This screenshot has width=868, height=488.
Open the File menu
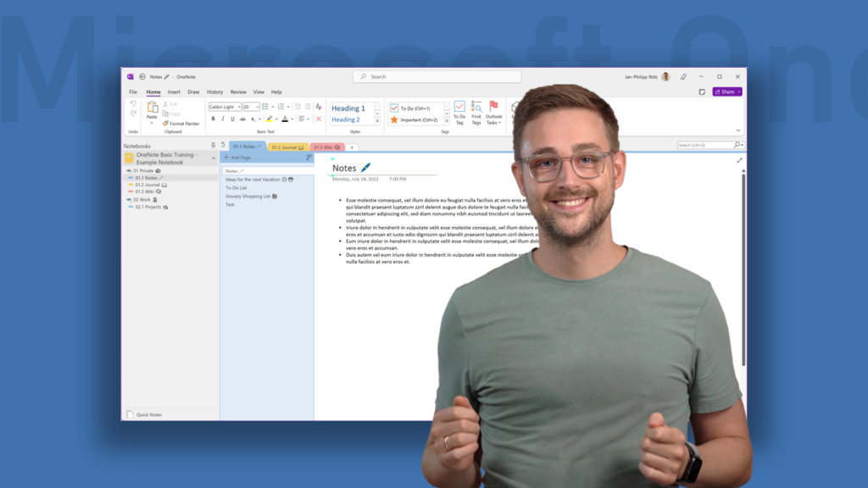coord(133,91)
